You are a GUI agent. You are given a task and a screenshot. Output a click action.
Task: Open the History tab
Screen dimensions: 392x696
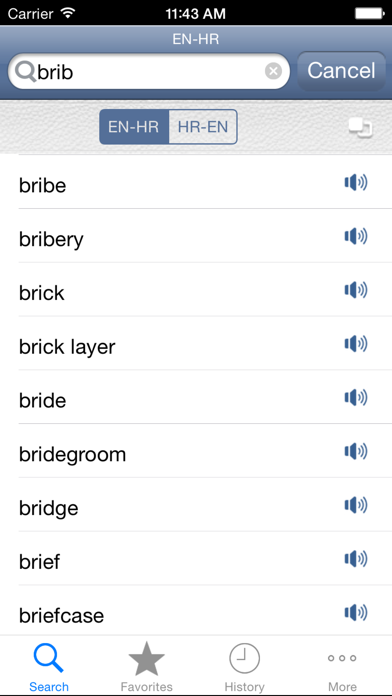tap(245, 666)
